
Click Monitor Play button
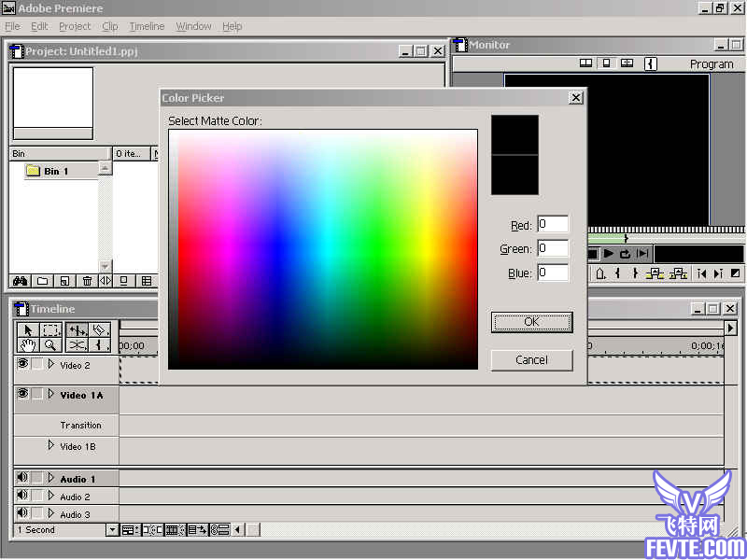click(609, 254)
